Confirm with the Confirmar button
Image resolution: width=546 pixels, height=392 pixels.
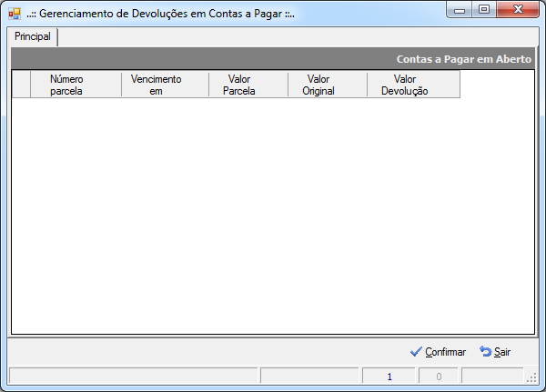438,352
